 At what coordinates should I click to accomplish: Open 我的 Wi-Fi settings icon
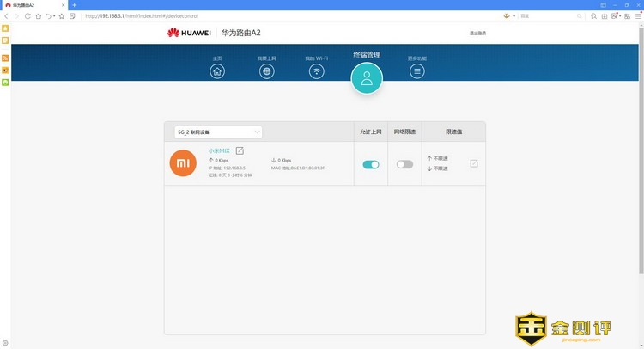point(317,71)
